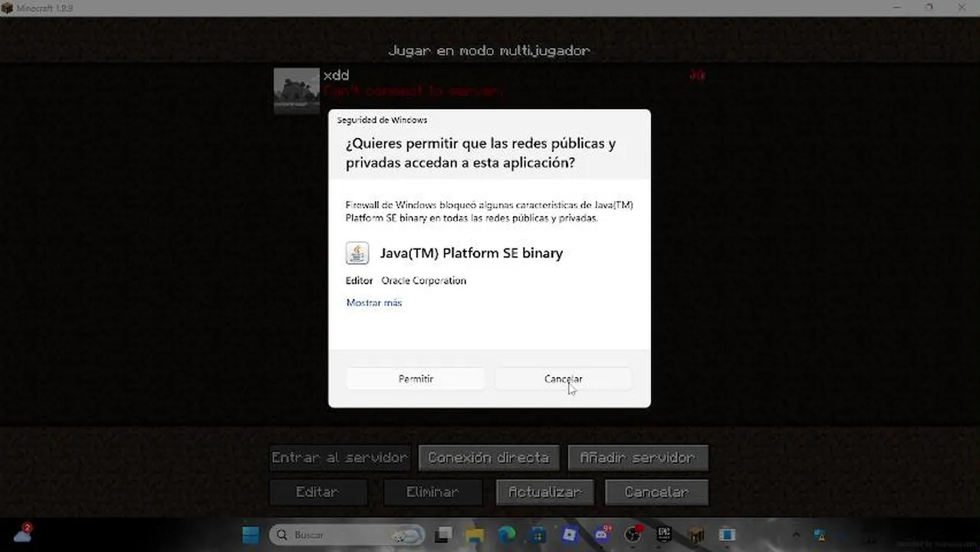Click the Entrar al servidor button
Viewport: 980px width, 552px height.
pyautogui.click(x=340, y=458)
